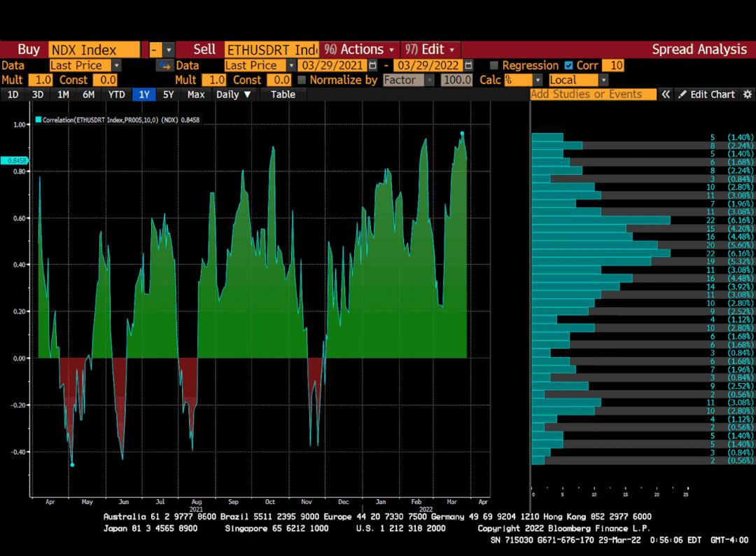The image size is (756, 556).
Task: Open the Actions menu
Action: click(359, 49)
